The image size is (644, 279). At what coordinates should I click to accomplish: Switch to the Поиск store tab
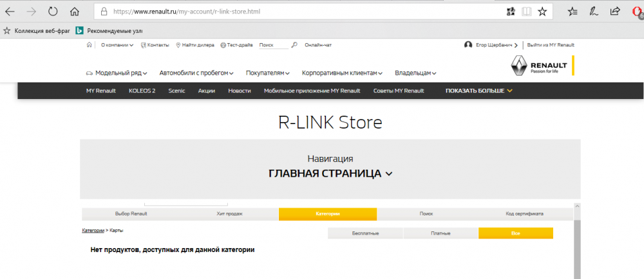426,214
